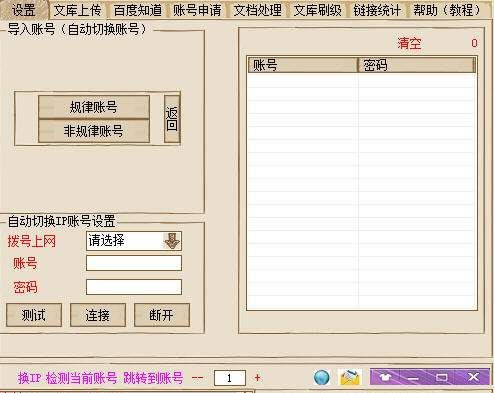Click the 规律账号 button
Viewport: 494px width, 393px height.
[94, 107]
